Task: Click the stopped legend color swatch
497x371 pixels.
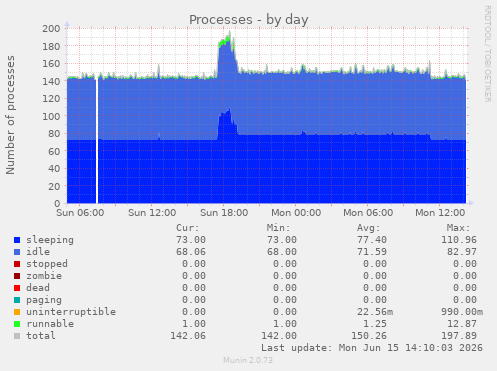Action: 17,264
